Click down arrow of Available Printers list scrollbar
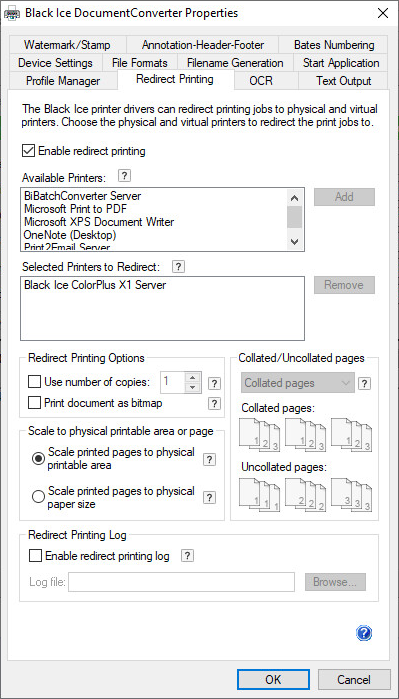 coord(294,242)
